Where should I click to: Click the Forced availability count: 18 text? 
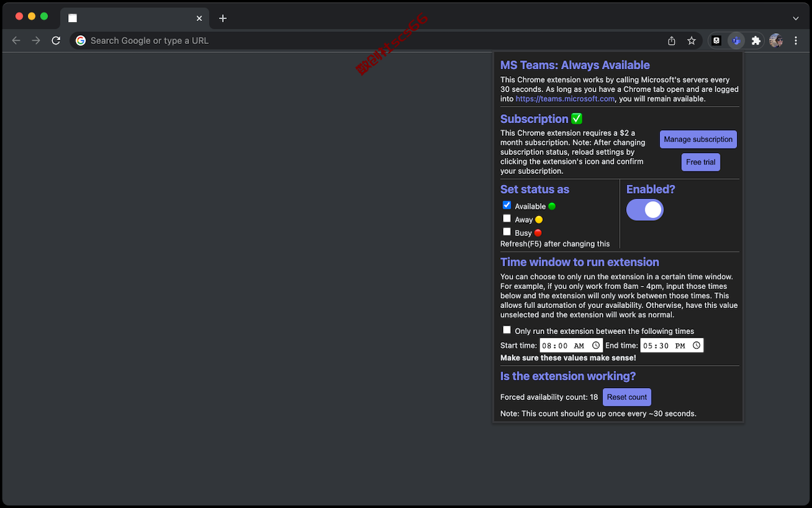tap(549, 398)
